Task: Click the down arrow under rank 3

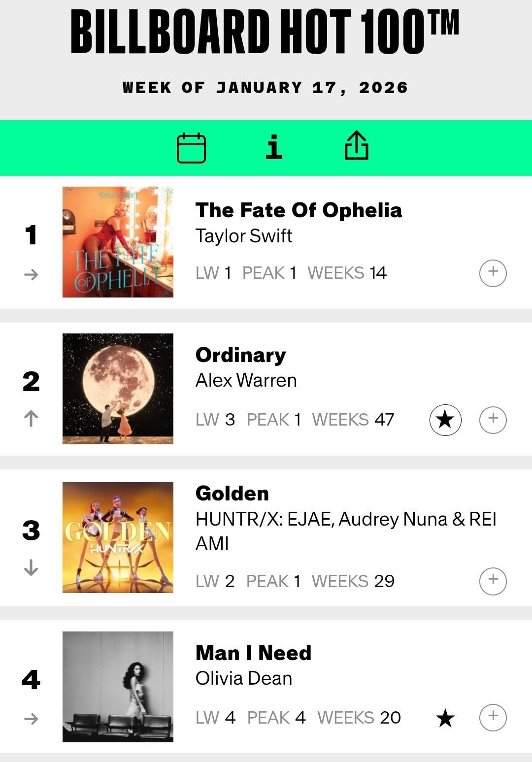Action: (31, 567)
